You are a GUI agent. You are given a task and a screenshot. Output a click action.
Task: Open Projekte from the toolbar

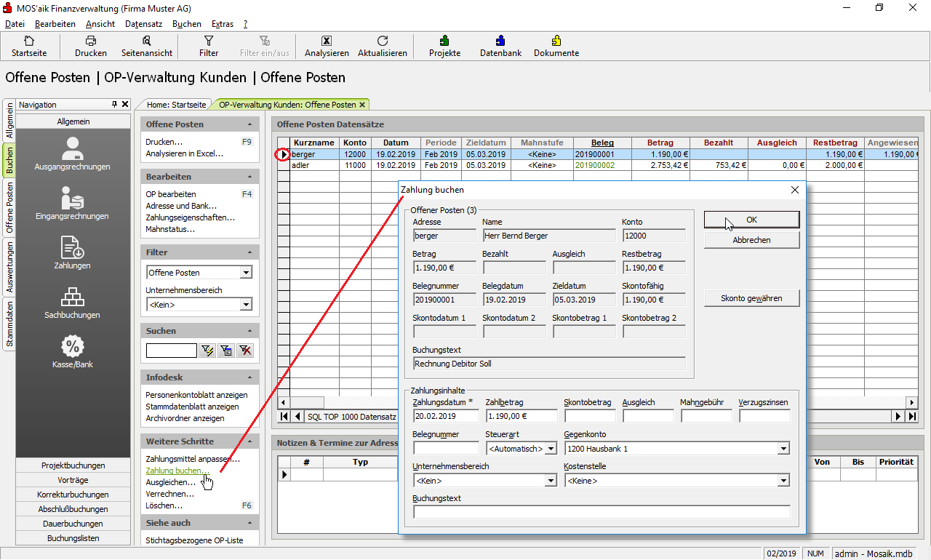point(444,41)
